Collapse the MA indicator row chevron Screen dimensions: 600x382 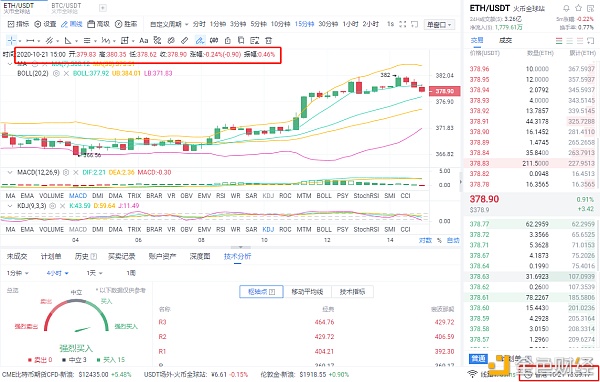(x=10, y=64)
